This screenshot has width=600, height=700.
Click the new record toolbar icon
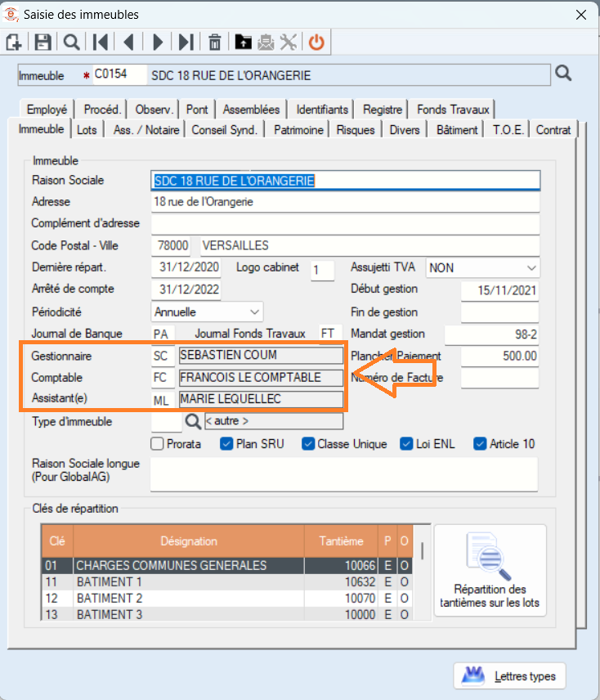click(x=13, y=43)
